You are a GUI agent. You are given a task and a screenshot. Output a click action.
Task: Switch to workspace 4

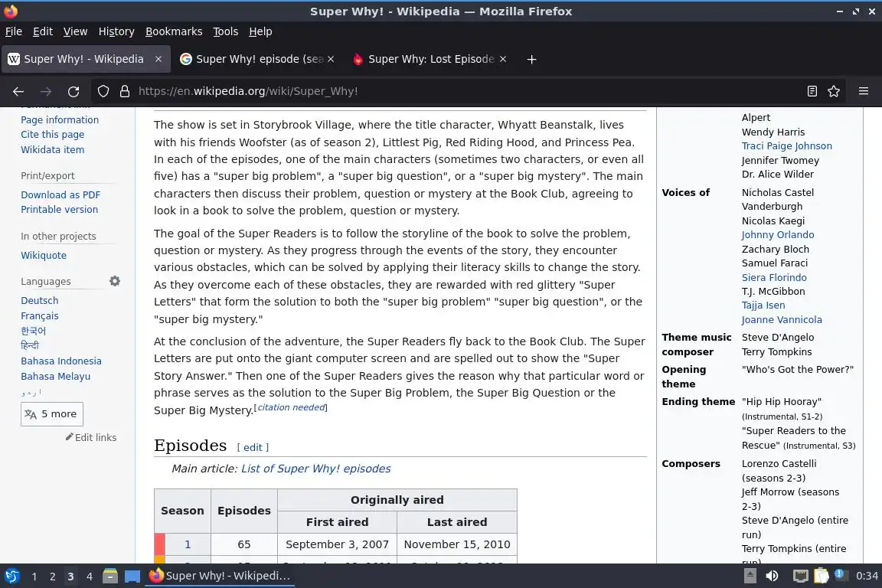tap(89, 577)
